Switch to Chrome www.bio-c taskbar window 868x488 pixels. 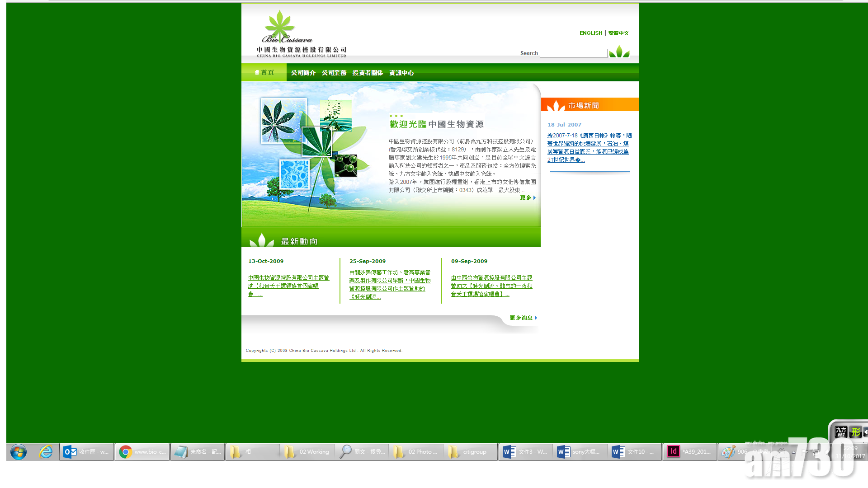pyautogui.click(x=142, y=451)
